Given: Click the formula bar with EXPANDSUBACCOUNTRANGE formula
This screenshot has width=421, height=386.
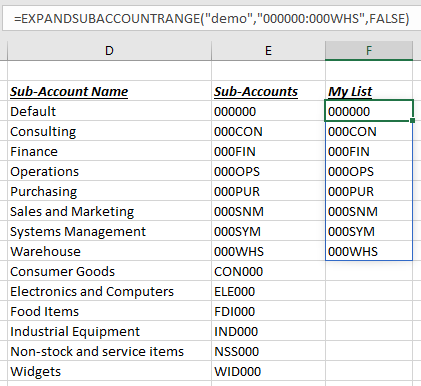Looking at the screenshot, I should click(x=212, y=19).
